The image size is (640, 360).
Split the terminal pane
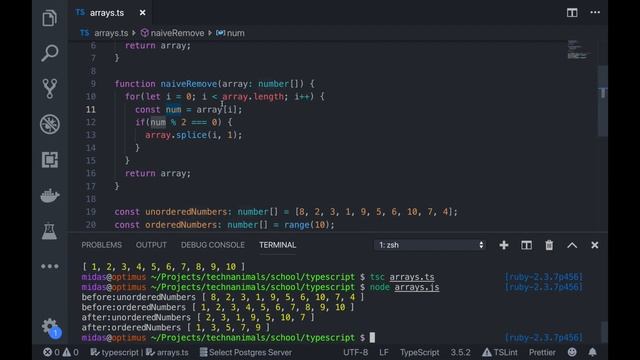click(526, 245)
